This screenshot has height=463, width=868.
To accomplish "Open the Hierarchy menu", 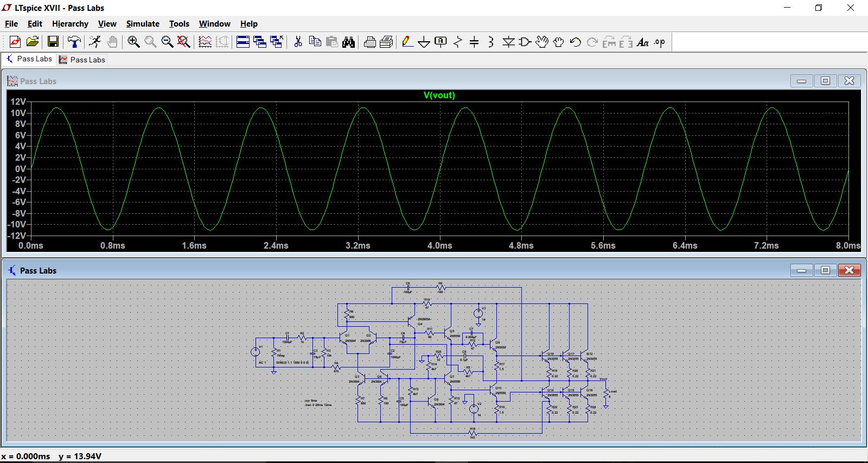I will tap(70, 24).
